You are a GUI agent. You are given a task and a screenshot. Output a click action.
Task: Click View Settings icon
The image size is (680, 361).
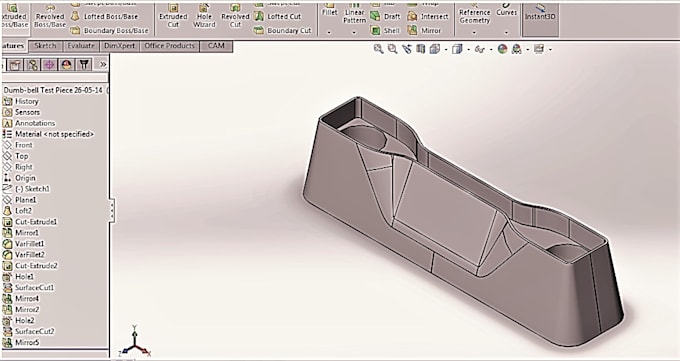tap(539, 49)
